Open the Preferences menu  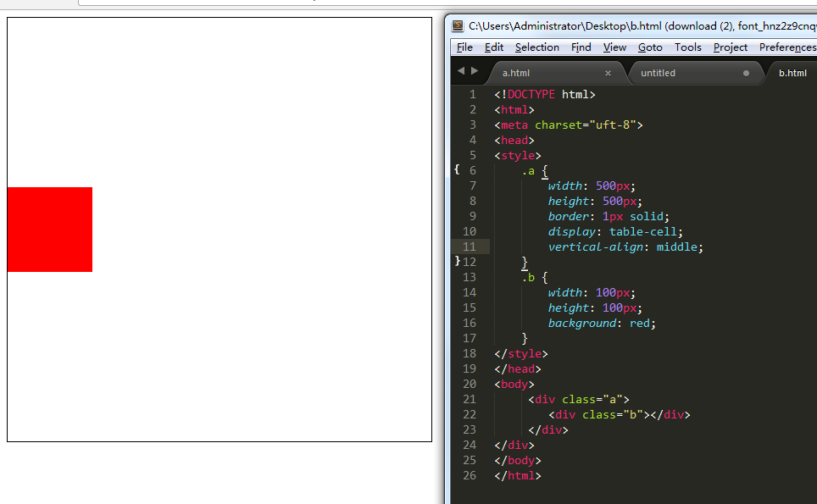coord(788,47)
